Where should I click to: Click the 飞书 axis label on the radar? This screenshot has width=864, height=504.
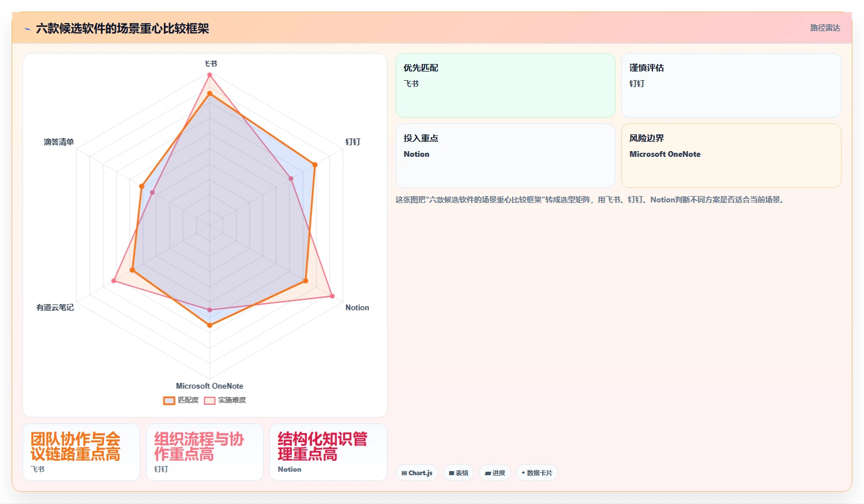click(x=211, y=63)
